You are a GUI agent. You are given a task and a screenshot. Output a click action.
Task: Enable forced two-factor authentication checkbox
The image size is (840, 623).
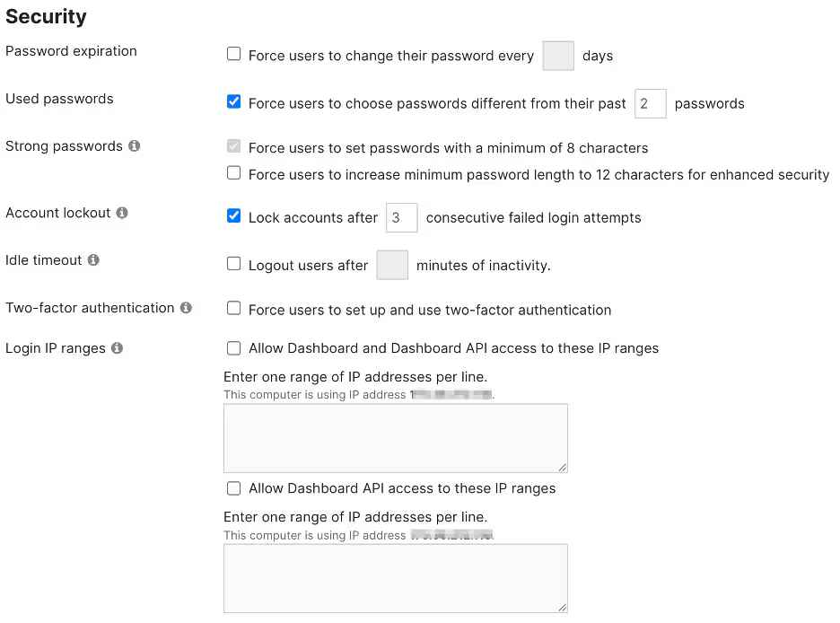[x=233, y=308]
